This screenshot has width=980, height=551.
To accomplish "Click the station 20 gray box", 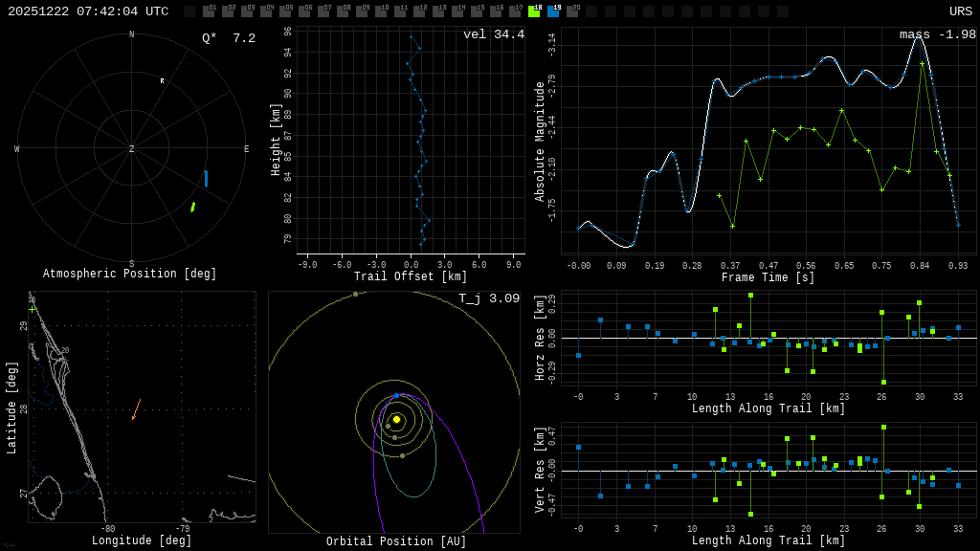I will (572, 11).
